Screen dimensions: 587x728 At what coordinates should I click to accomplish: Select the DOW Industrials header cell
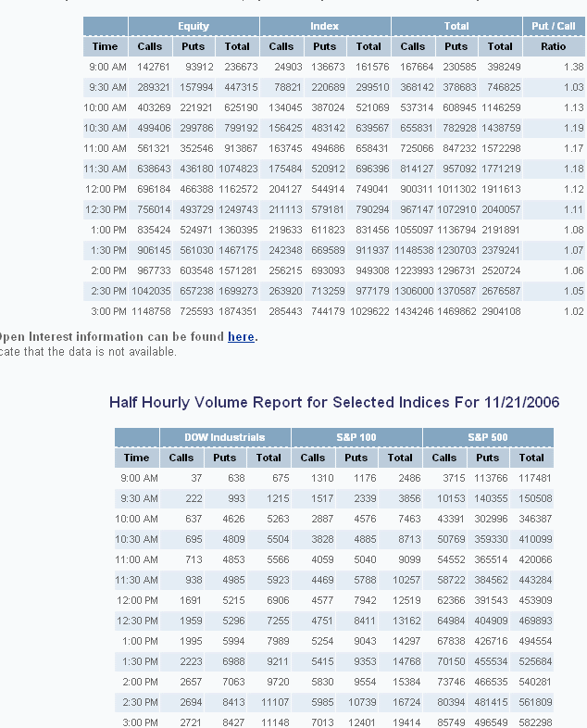(225, 437)
